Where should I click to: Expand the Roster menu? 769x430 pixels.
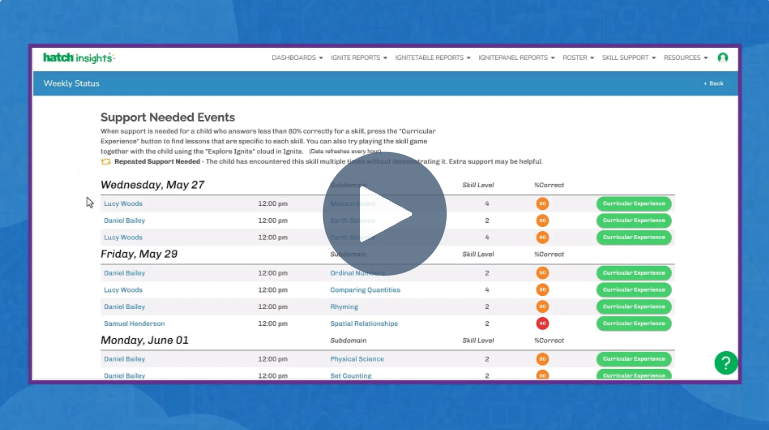578,58
